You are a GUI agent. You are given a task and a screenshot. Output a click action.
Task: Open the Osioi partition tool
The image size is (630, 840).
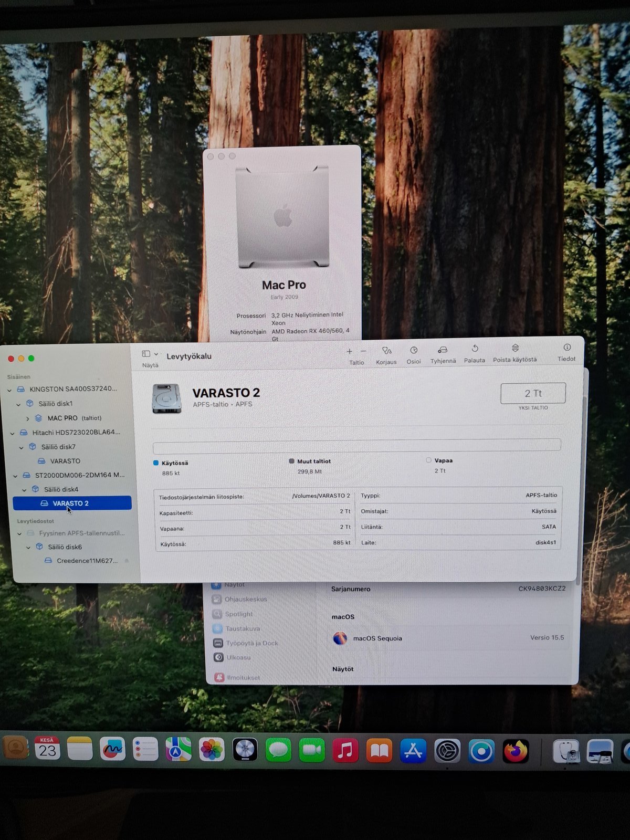[414, 350]
